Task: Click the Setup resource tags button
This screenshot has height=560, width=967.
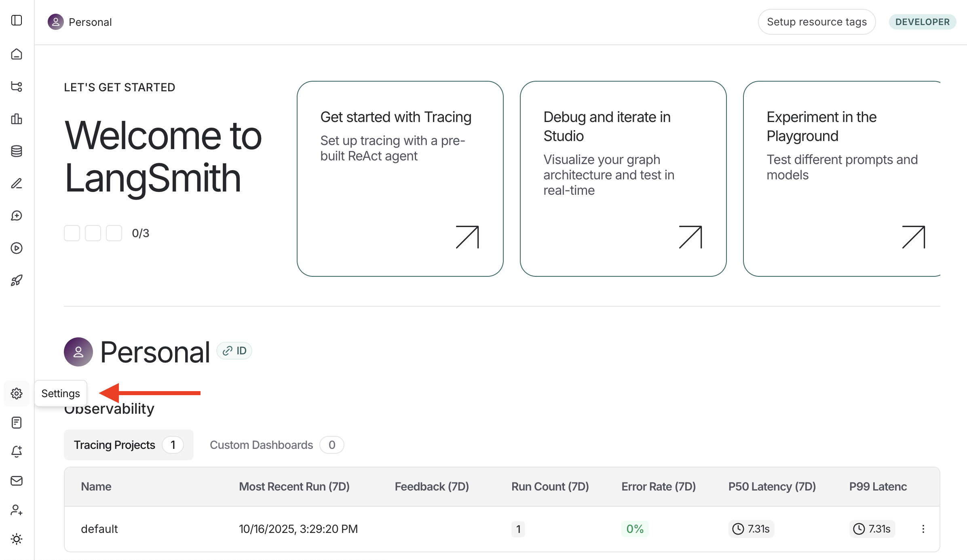Action: (x=817, y=22)
